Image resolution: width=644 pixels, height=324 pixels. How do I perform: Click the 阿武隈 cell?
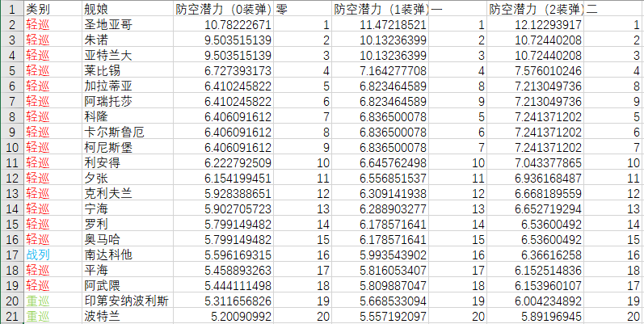[128, 286]
